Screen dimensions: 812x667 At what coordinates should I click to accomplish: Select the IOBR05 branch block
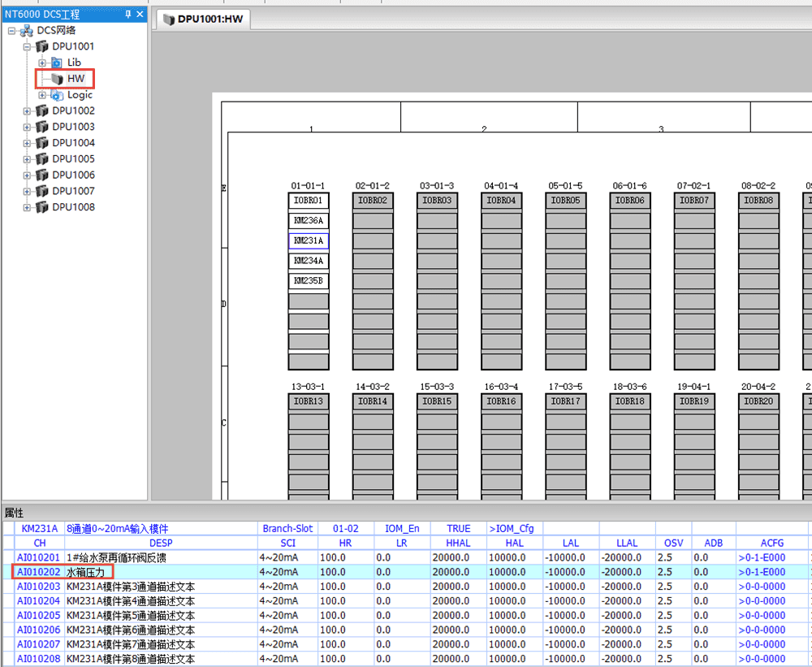pyautogui.click(x=565, y=201)
